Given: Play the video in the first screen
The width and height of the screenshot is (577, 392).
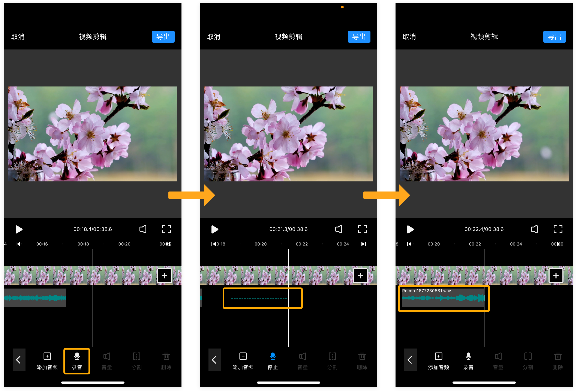Looking at the screenshot, I should point(19,229).
